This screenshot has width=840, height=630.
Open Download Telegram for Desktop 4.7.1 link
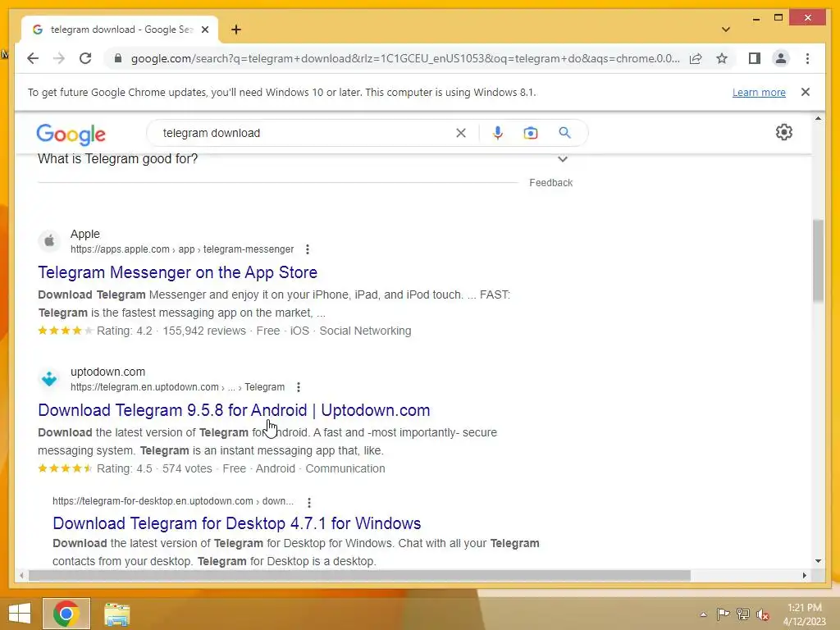(237, 523)
